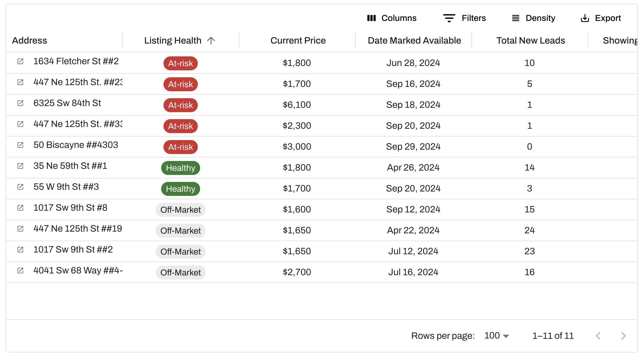
Task: Click the Filters funnel icon
Action: click(449, 18)
